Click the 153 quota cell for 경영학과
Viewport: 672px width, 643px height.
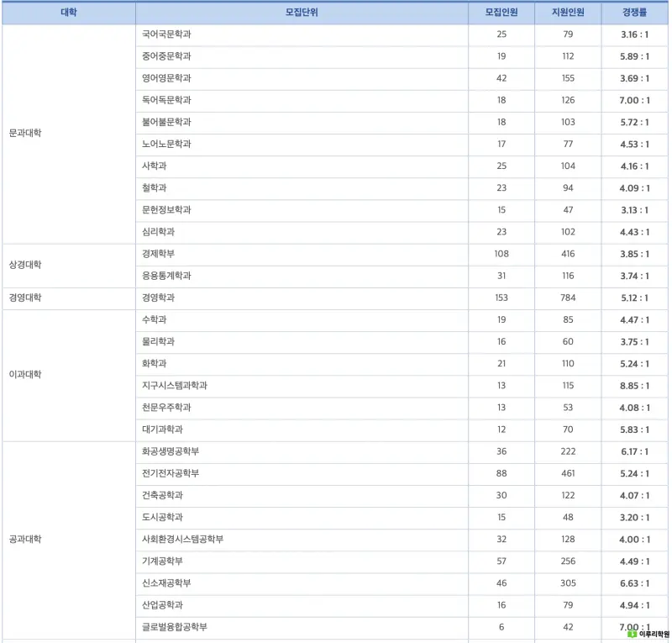[501, 298]
